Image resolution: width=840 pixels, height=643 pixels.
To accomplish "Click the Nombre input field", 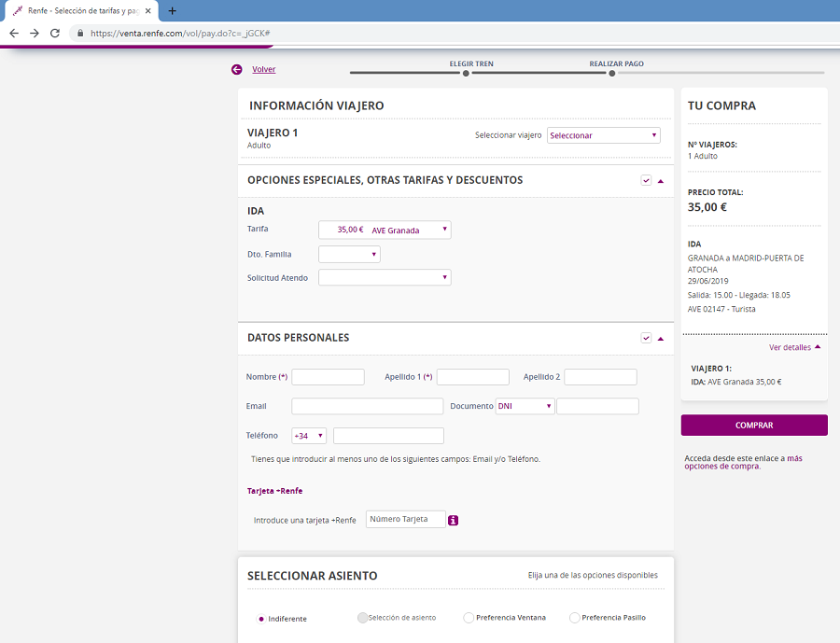I will pos(328,377).
